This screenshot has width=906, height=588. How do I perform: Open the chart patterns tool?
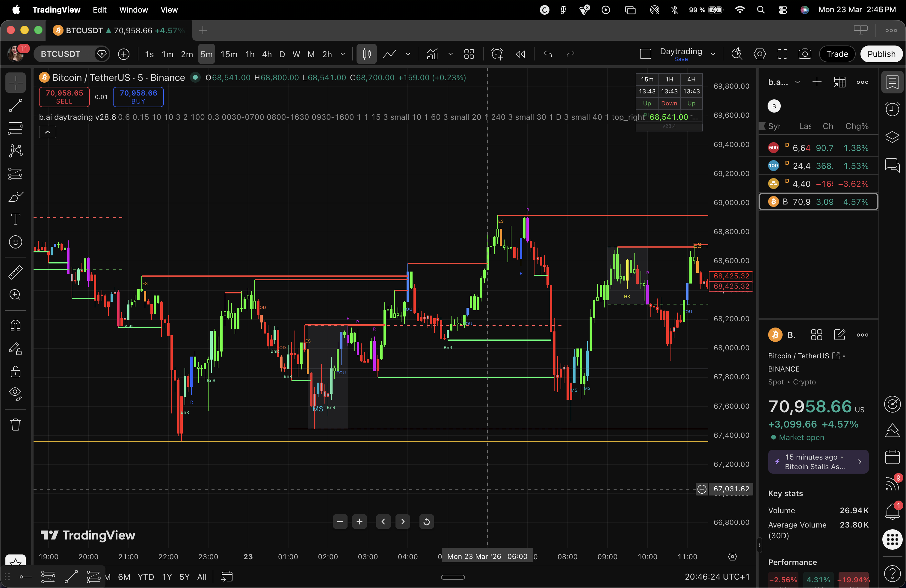(16, 151)
